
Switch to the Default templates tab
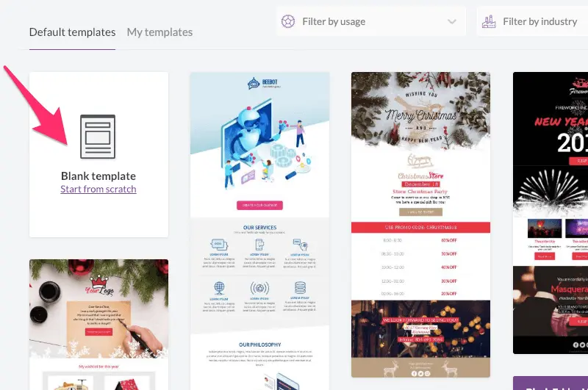point(72,32)
